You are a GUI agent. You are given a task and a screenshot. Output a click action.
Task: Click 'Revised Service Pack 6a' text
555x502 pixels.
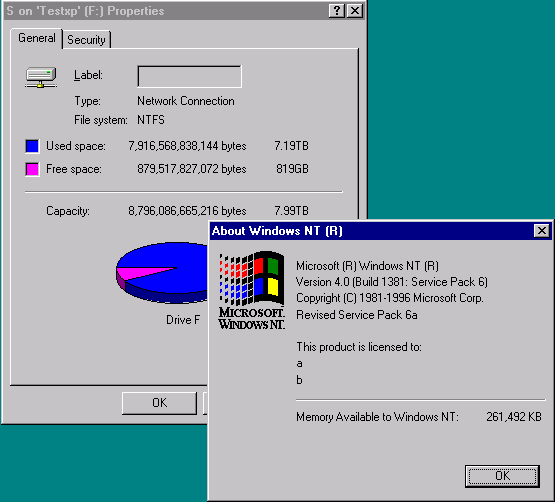pyautogui.click(x=357, y=315)
